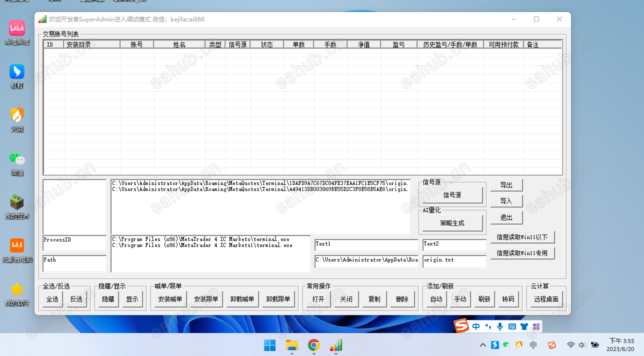Click the 关闭 button
The image size is (644, 356).
tap(346, 299)
